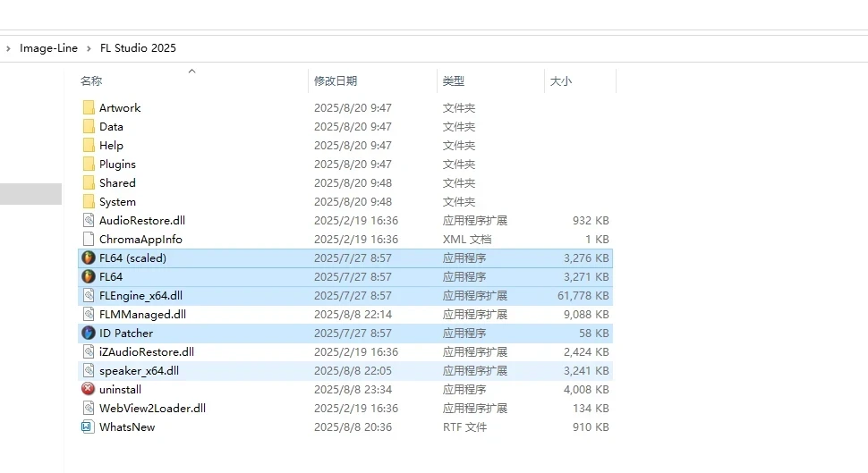Select the file name FLMManaged.dll

tap(143, 314)
